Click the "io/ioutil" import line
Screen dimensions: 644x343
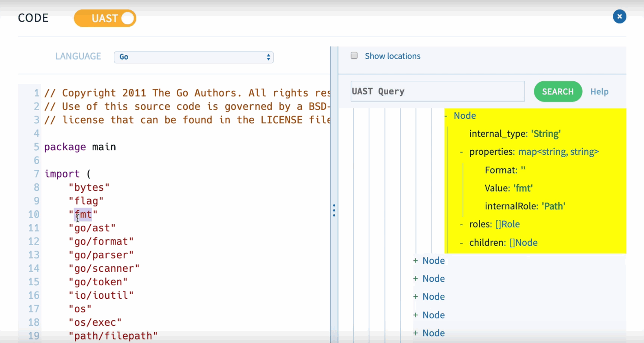pos(101,295)
